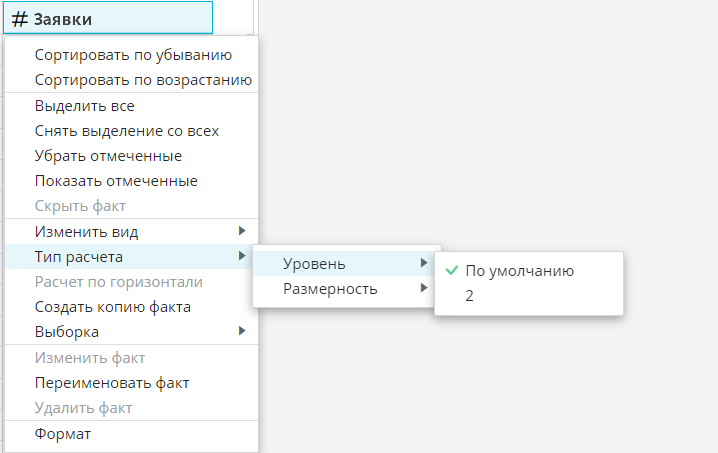Select Сортировать по возрастанию
The width and height of the screenshot is (718, 453).
click(x=142, y=79)
